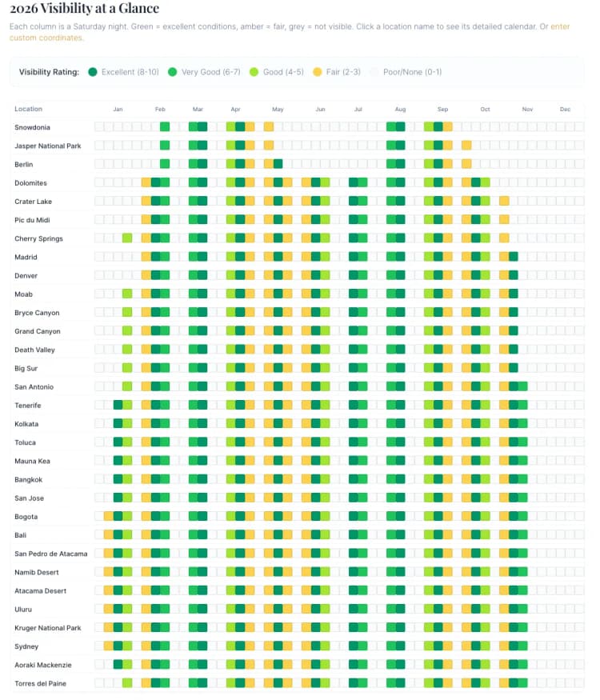Click Cherry Springs' light green January cell
Viewport: 600px width, 700px height.
[127, 238]
